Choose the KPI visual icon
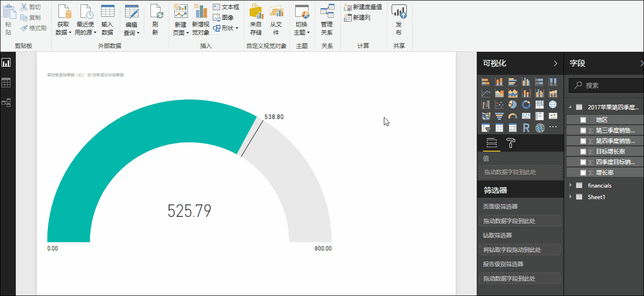The height and width of the screenshot is (296, 644). tap(553, 116)
